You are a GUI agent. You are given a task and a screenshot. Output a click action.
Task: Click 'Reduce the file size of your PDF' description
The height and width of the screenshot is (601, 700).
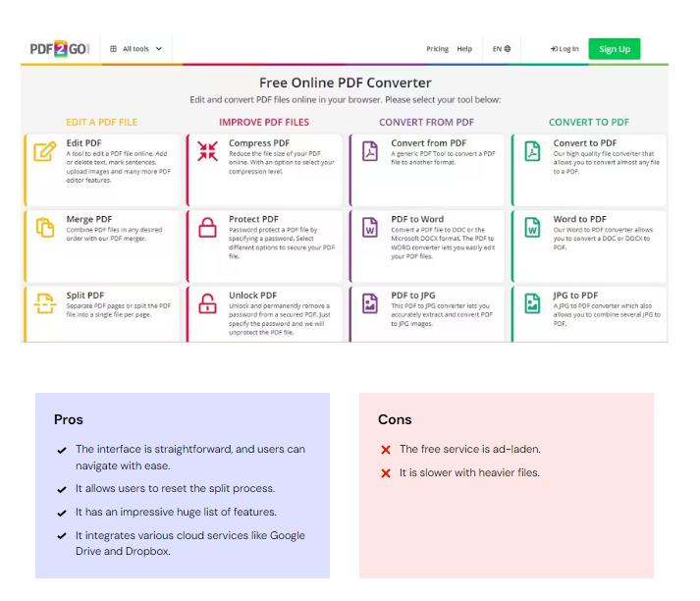point(281,162)
